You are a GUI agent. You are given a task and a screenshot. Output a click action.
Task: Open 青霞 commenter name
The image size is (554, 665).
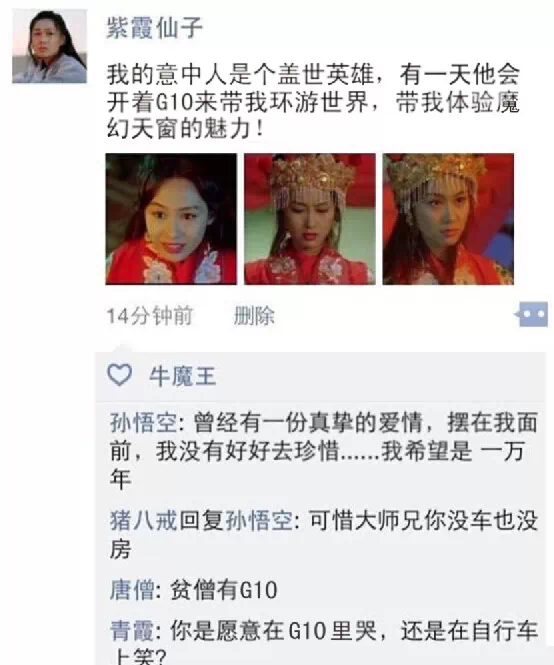tap(132, 630)
